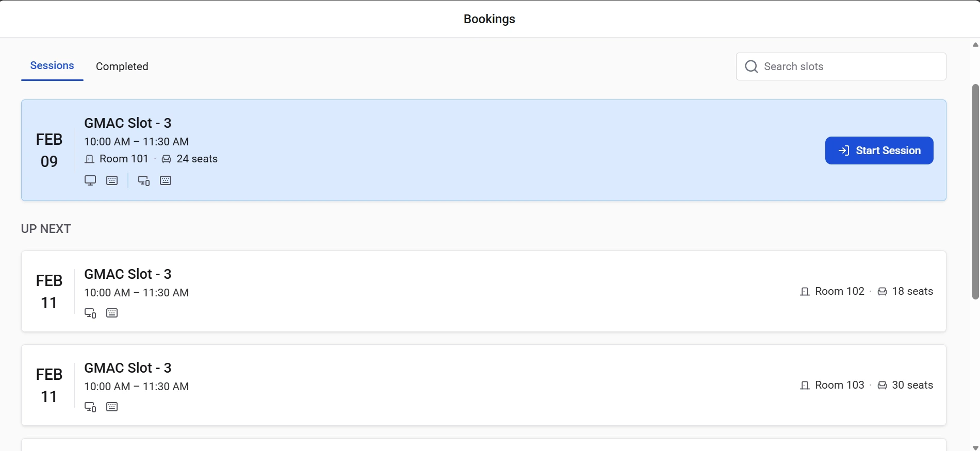
Task: Click last keyboard icon in Feb 09 card
Action: tap(166, 180)
